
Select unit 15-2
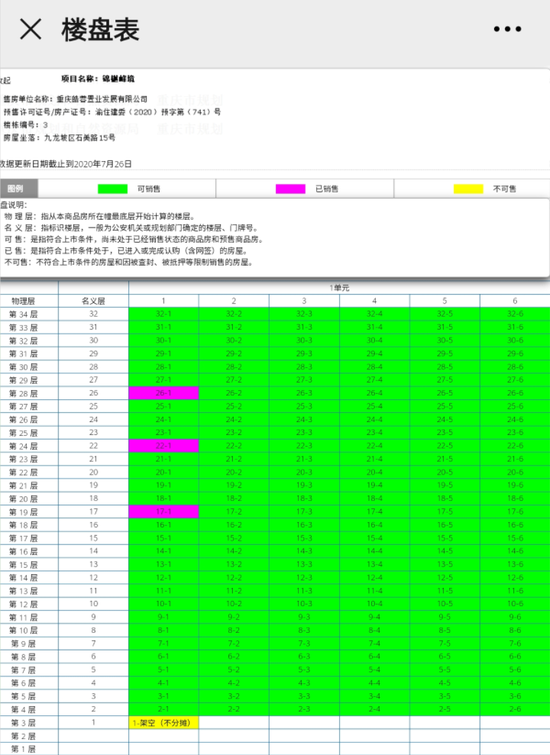click(x=234, y=538)
